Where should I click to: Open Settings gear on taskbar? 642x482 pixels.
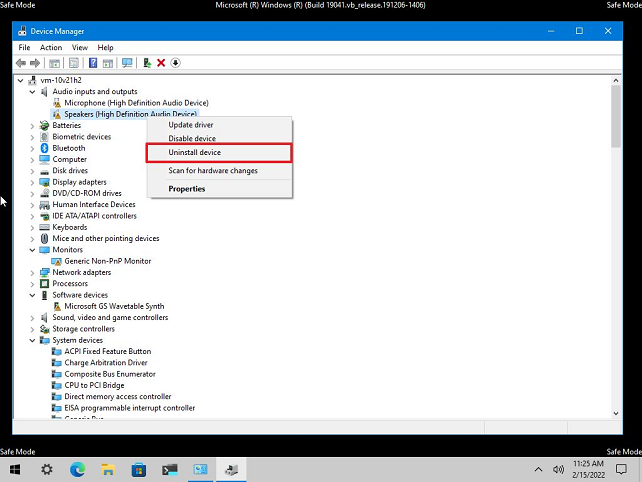coord(47,470)
